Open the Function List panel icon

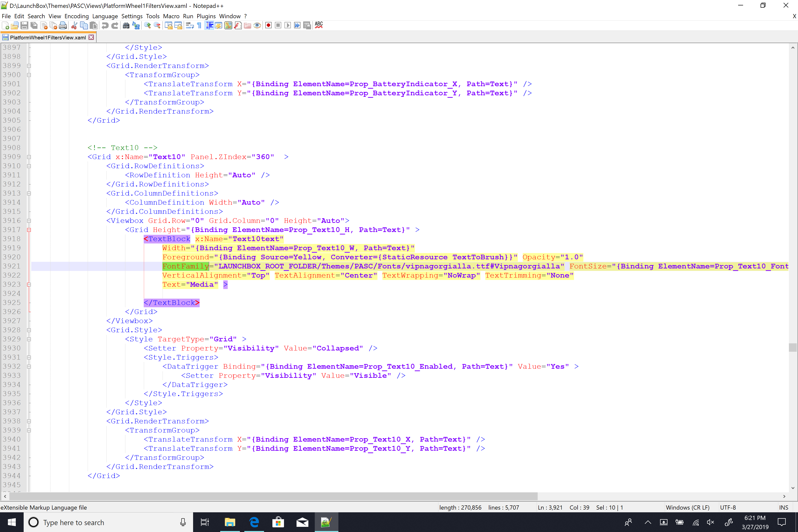pyautogui.click(x=238, y=25)
